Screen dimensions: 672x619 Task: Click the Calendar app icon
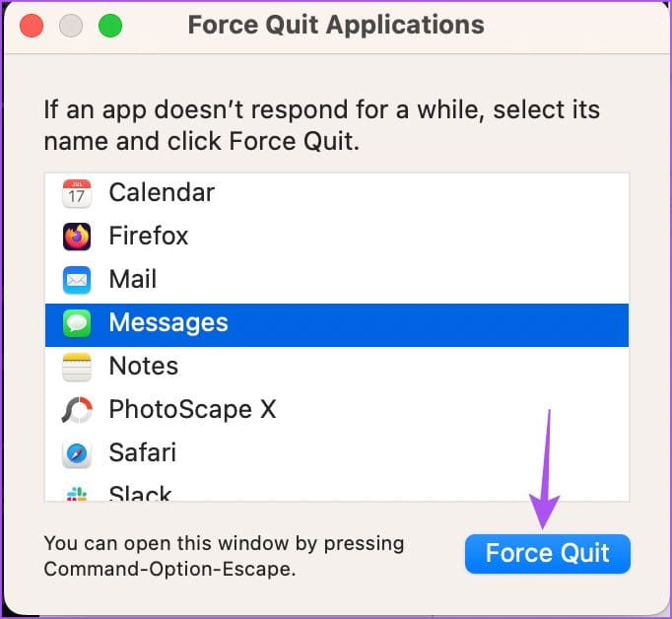[76, 193]
